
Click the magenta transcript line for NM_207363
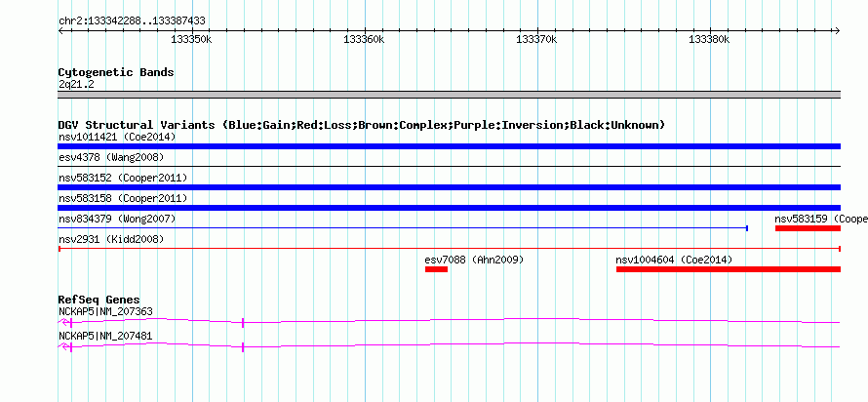coord(449,321)
